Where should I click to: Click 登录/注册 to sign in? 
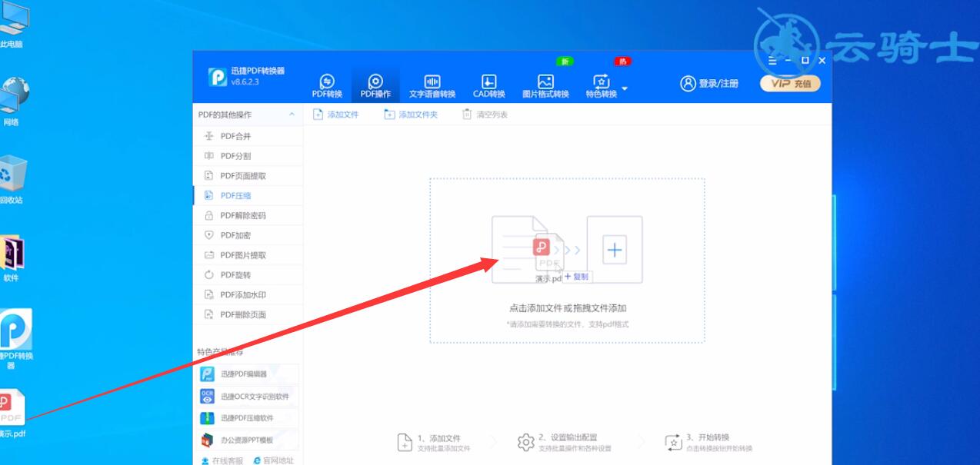pyautogui.click(x=709, y=84)
